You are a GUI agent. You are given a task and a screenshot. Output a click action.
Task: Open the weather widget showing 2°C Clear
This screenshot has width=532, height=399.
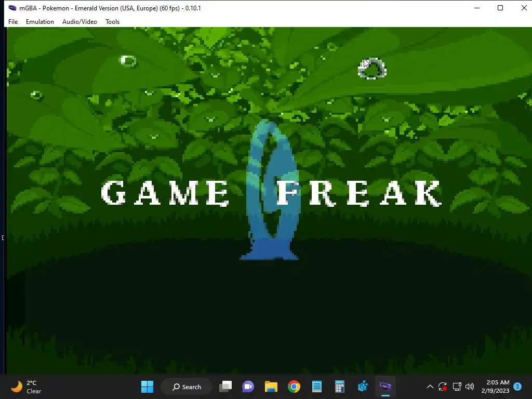[x=26, y=387]
